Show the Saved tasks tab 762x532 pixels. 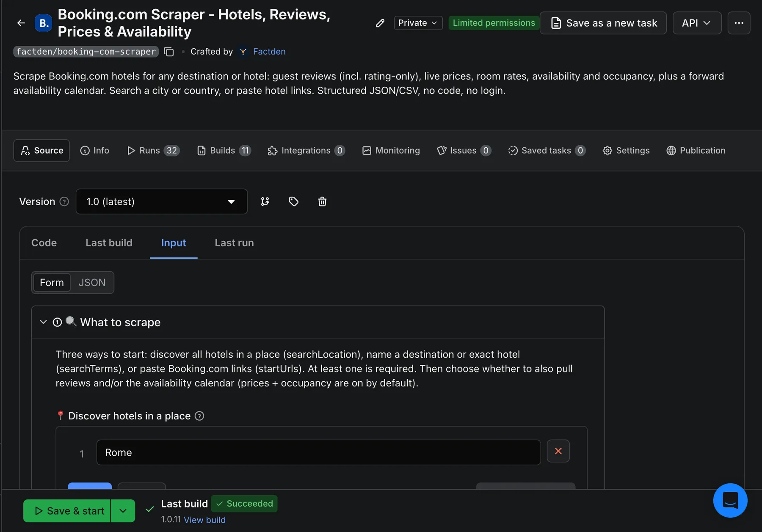coord(547,151)
